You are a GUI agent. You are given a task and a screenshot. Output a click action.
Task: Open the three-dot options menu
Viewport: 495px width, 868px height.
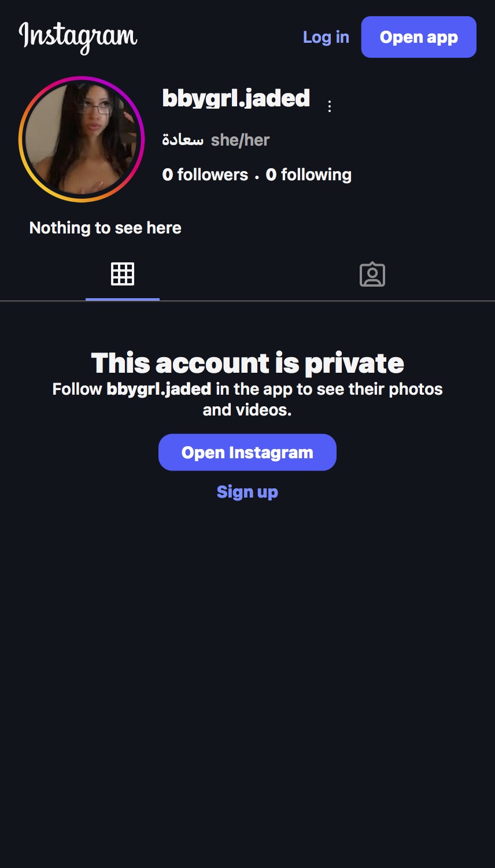[x=330, y=106]
